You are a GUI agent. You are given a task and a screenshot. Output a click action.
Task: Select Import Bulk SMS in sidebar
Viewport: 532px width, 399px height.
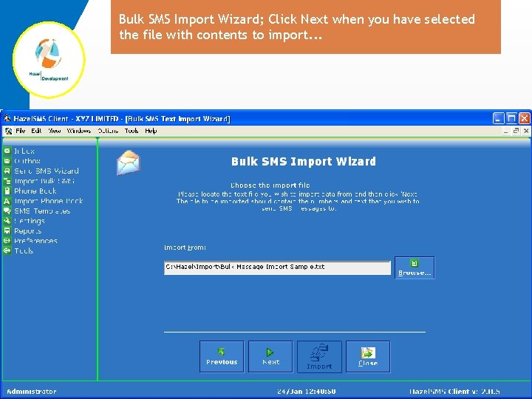44,181
